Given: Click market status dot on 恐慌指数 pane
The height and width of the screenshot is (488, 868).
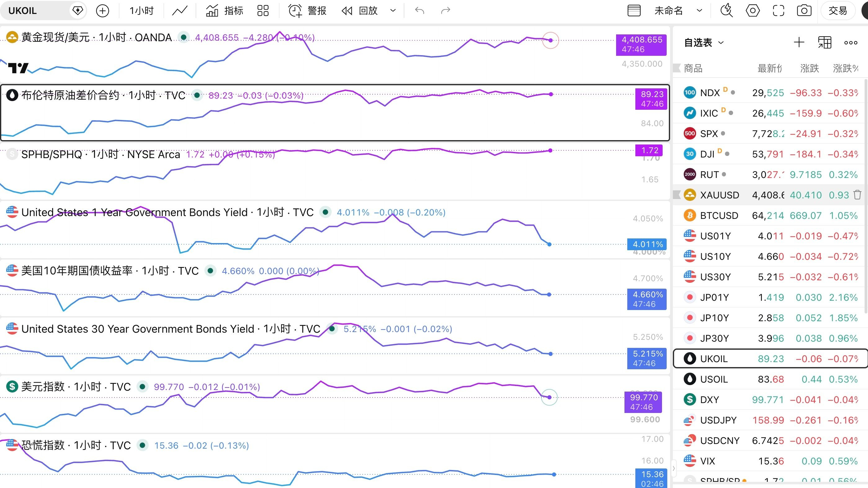Looking at the screenshot, I should [142, 445].
